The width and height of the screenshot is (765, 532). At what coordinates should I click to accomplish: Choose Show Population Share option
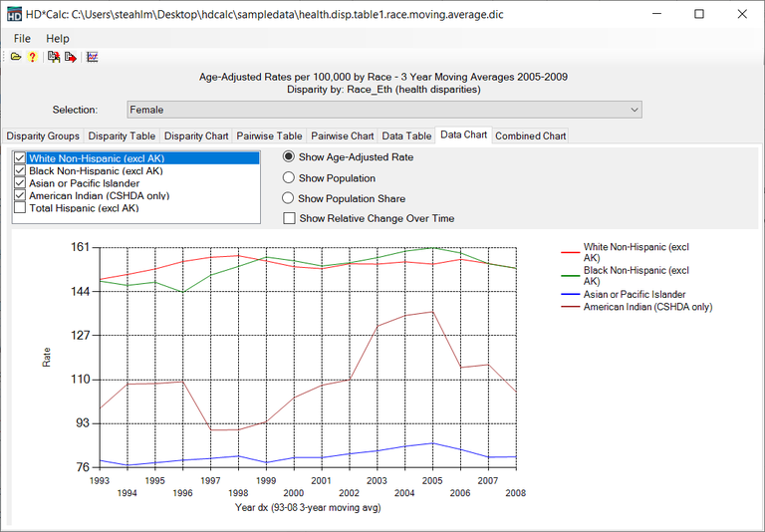point(290,199)
